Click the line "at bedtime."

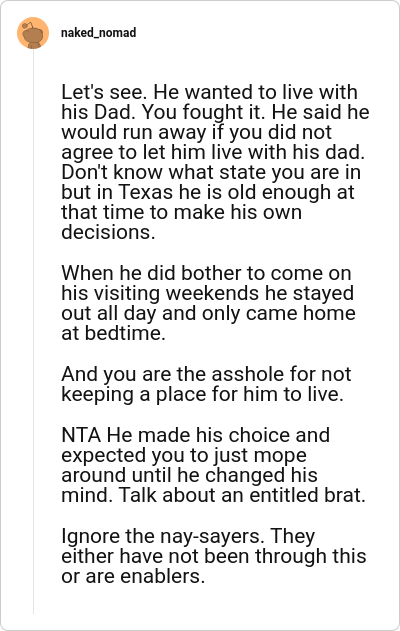click(x=113, y=333)
